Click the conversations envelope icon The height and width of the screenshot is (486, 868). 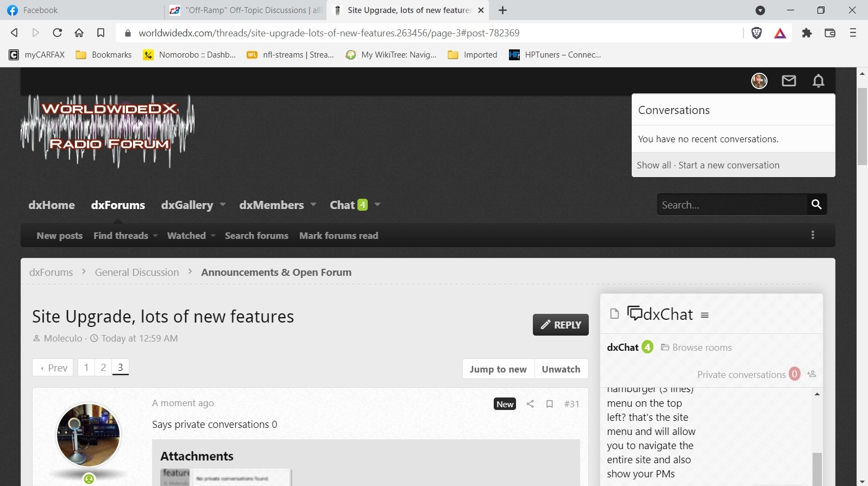789,81
